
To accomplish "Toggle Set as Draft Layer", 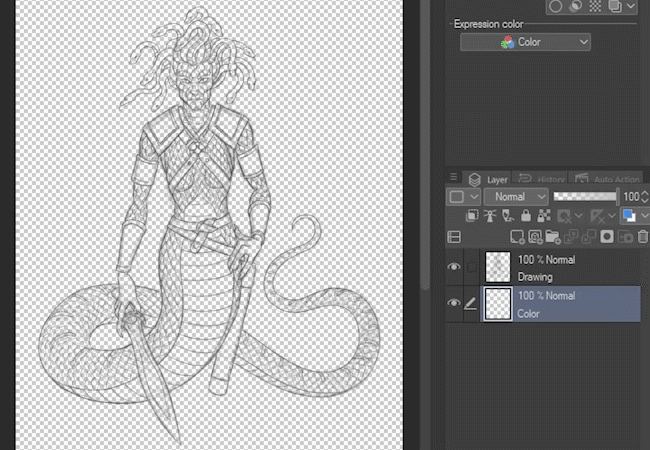I will pos(508,216).
